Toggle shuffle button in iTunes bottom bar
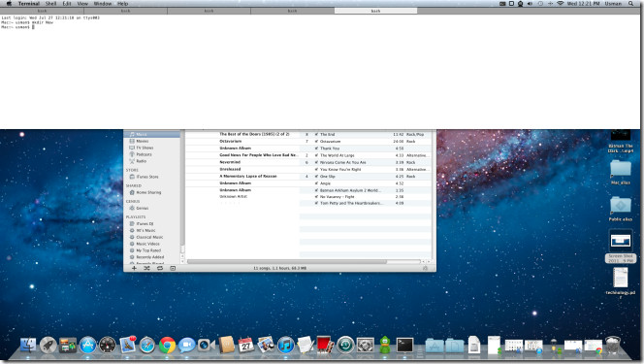Image resolution: width=644 pixels, height=364 pixels. pyautogui.click(x=146, y=268)
